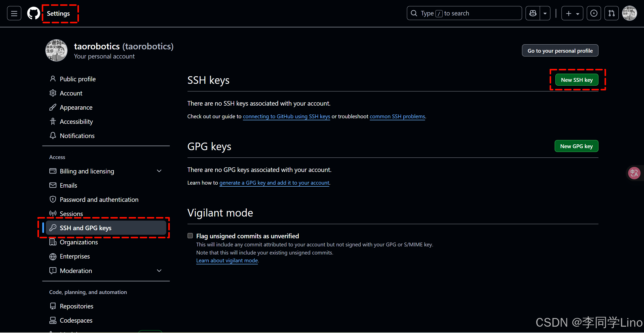Click the New SSH key button
Screen dimensions: 644x333
577,80
